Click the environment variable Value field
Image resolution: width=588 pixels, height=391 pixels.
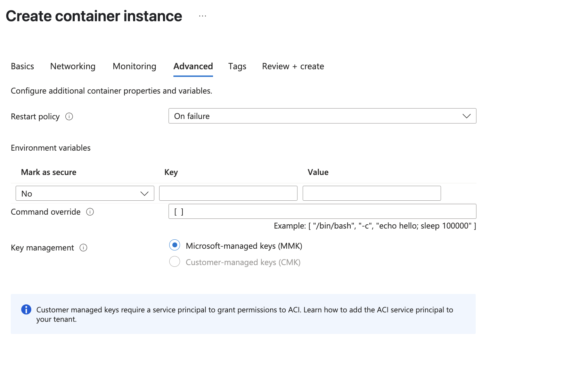coord(371,193)
